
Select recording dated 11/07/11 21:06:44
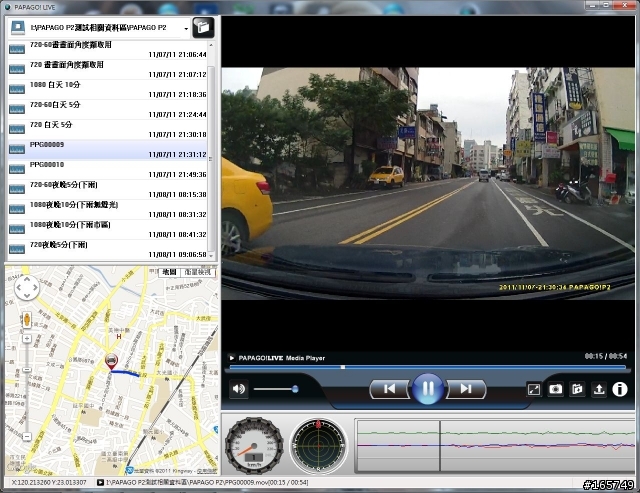(x=109, y=49)
